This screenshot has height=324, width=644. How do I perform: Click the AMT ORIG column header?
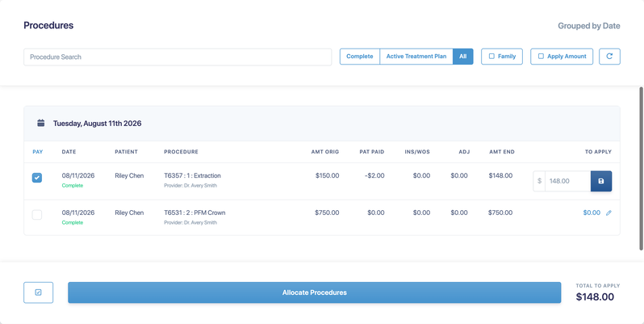pos(325,152)
